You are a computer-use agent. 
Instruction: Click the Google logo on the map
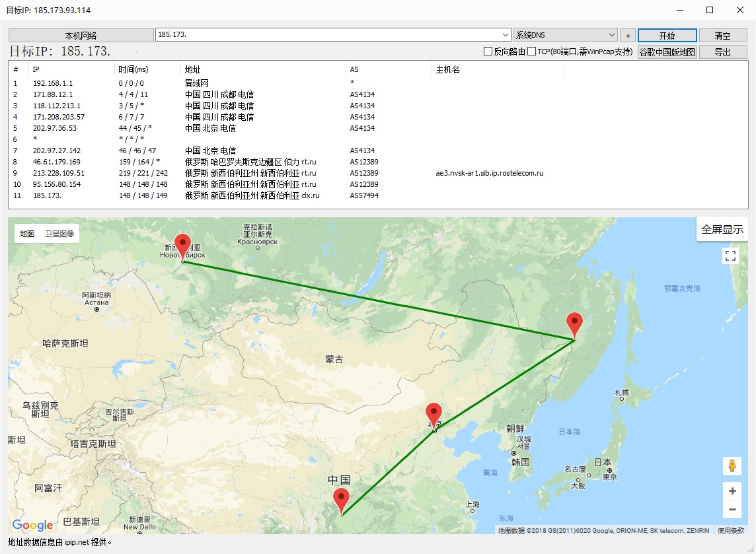(x=33, y=524)
